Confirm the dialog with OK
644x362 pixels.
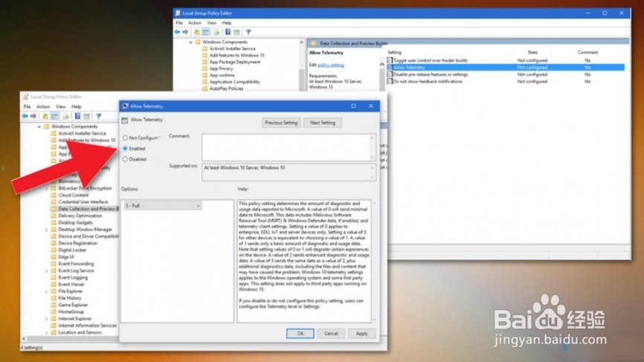tap(300, 333)
